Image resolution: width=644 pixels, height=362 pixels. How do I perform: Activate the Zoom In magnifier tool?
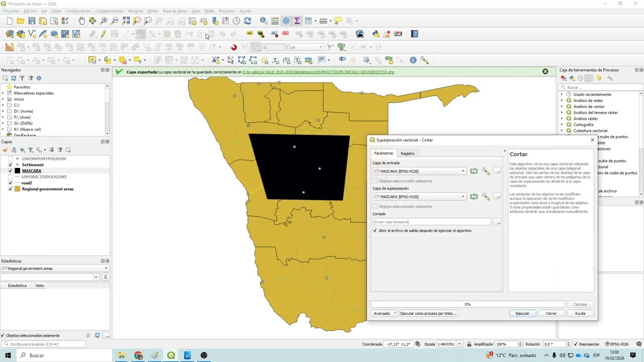(104, 21)
